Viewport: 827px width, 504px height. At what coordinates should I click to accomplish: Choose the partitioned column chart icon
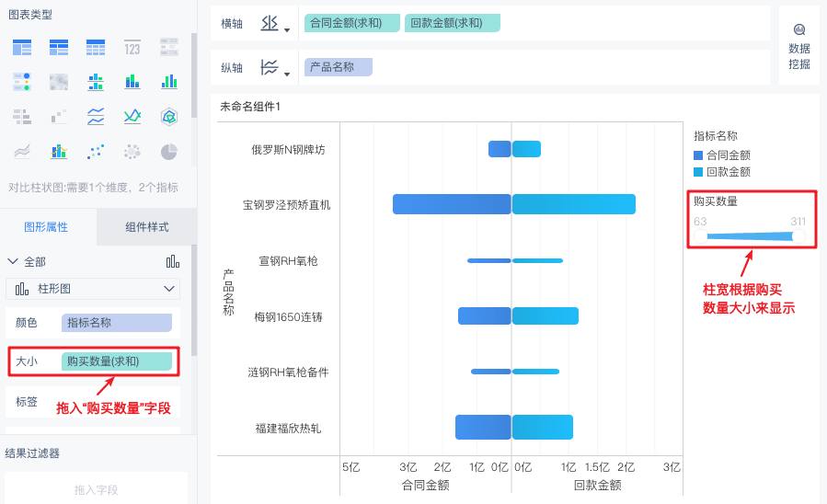(x=96, y=82)
